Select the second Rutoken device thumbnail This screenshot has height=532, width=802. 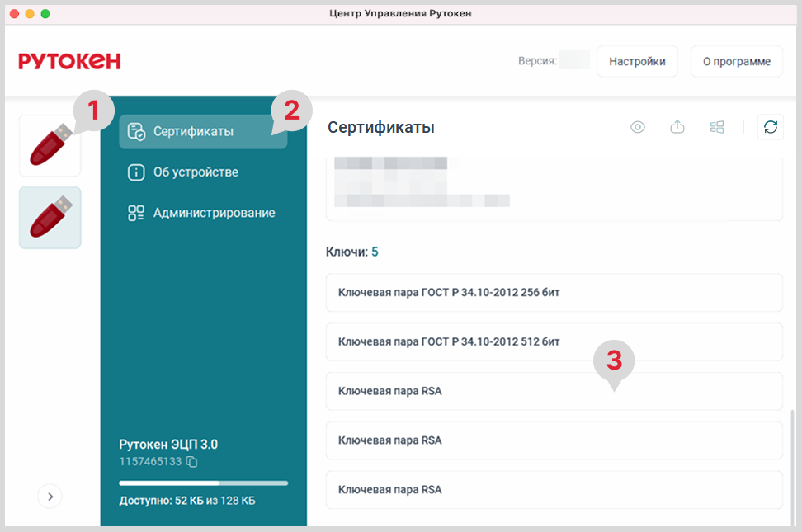click(50, 218)
